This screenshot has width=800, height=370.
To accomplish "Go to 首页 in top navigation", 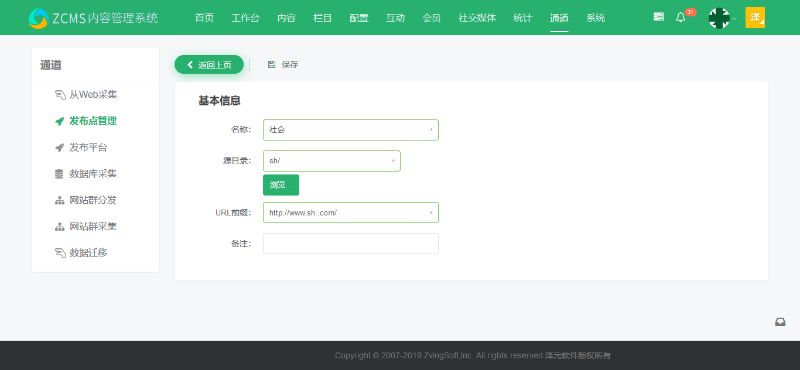I will coord(204,18).
